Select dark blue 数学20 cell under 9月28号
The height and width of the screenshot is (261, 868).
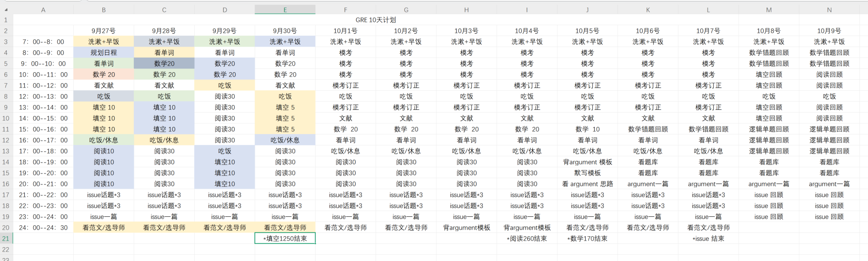click(164, 64)
